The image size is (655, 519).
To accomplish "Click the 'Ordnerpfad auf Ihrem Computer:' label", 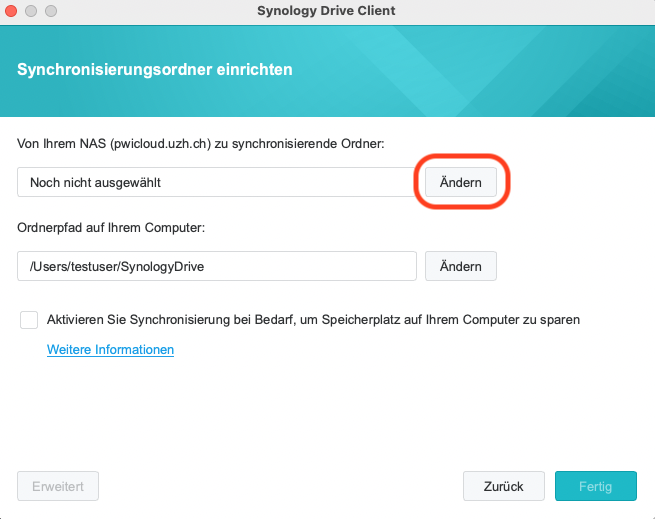I will [x=111, y=228].
